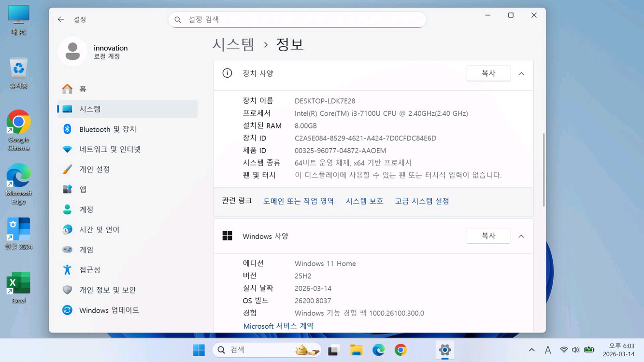Switch to Windows 업데이트 settings
The height and width of the screenshot is (362, 644).
click(109, 310)
